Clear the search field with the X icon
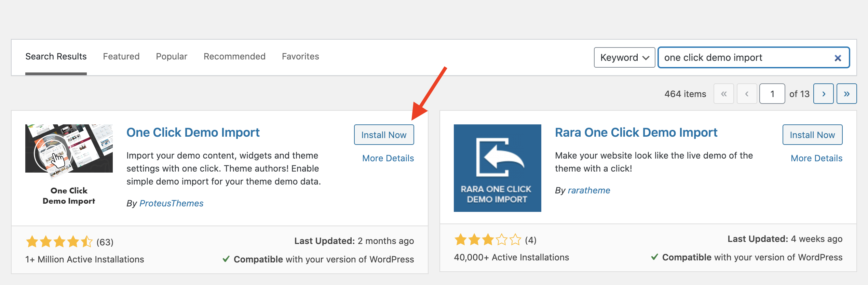This screenshot has width=868, height=285. pos(838,58)
